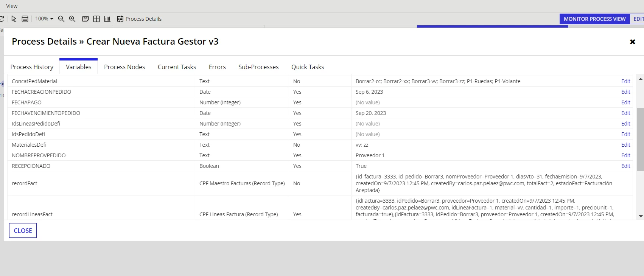Select the Variables tab
644x276 pixels.
[79, 67]
